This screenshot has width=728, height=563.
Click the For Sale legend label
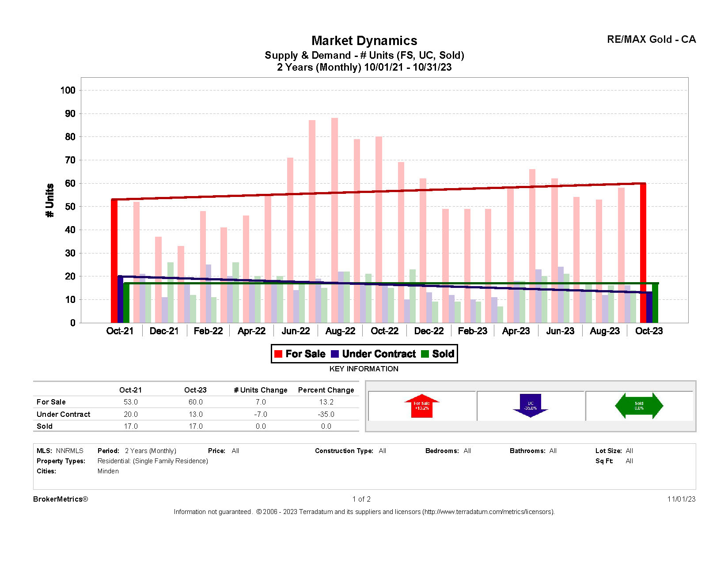point(305,354)
